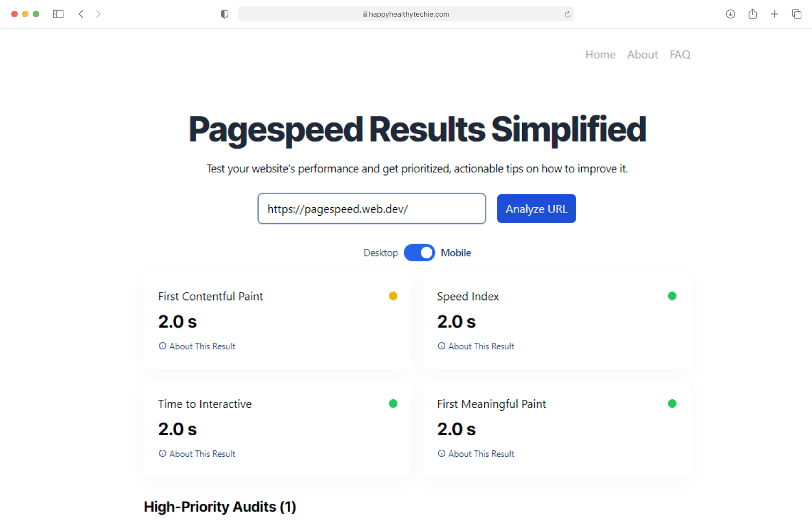Click the Share icon in the toolbar
812x527 pixels.
pos(752,14)
